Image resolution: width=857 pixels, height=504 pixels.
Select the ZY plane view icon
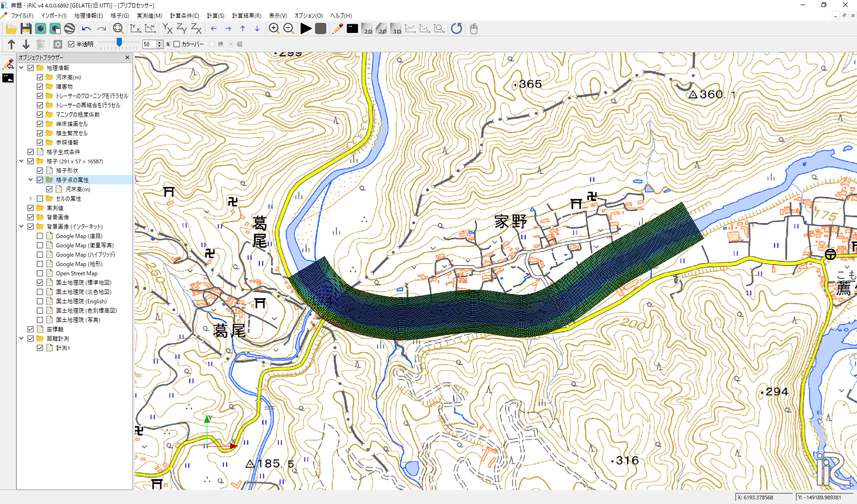click(x=182, y=29)
